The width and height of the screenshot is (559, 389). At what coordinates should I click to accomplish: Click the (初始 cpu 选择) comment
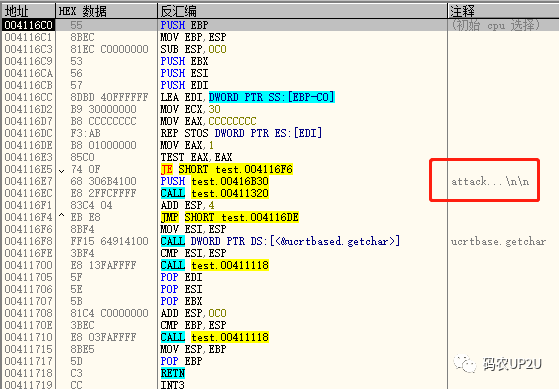click(x=496, y=25)
